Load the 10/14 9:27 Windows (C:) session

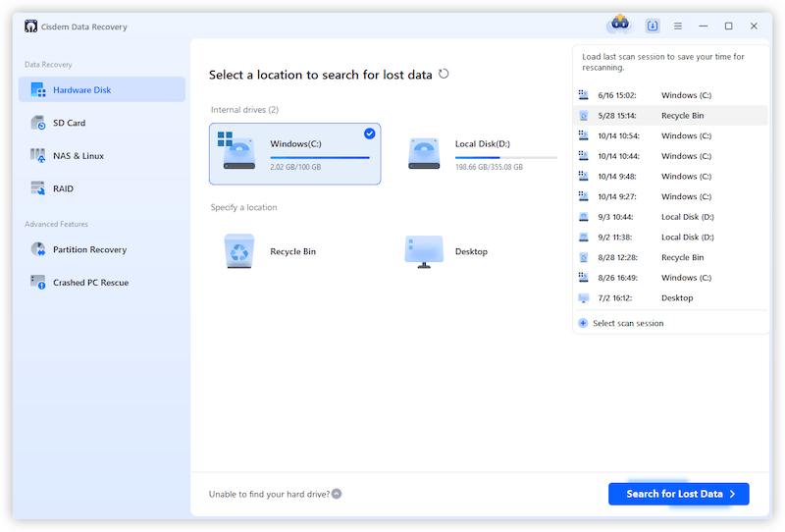point(670,196)
